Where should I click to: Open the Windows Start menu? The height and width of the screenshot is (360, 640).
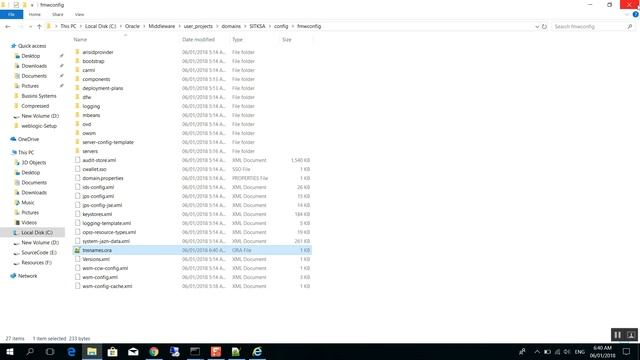tap(10, 351)
